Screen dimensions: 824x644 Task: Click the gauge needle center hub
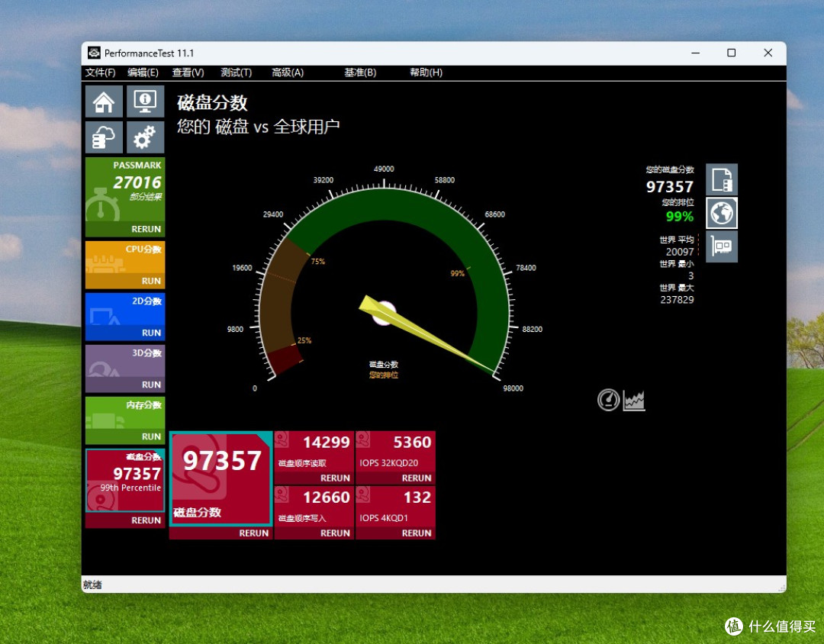[384, 314]
